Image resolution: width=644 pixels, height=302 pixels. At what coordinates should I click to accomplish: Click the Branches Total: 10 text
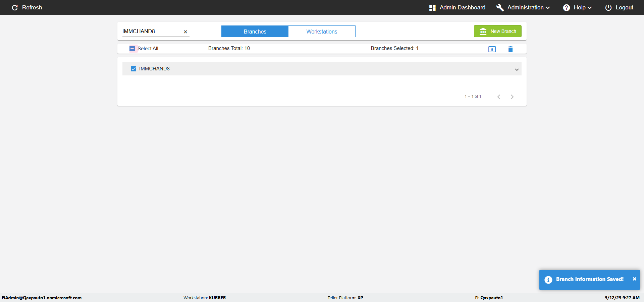[229, 48]
